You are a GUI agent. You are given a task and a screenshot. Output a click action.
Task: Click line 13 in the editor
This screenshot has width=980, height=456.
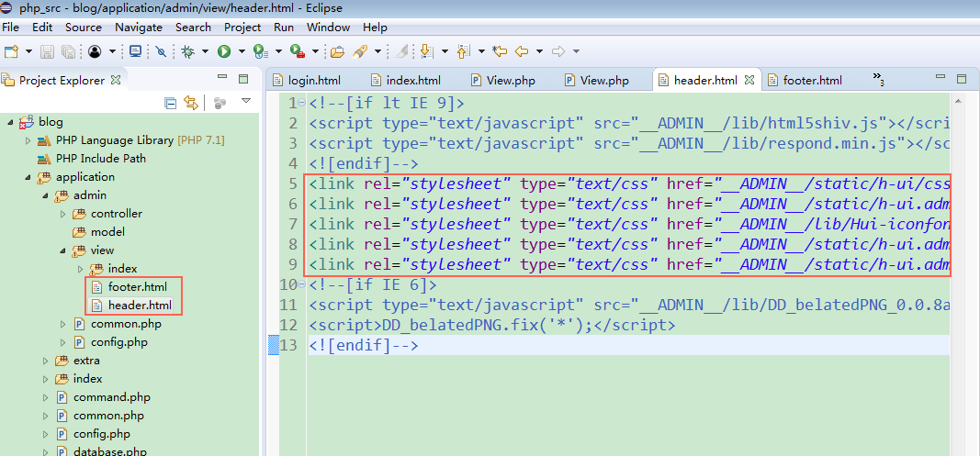click(x=629, y=345)
